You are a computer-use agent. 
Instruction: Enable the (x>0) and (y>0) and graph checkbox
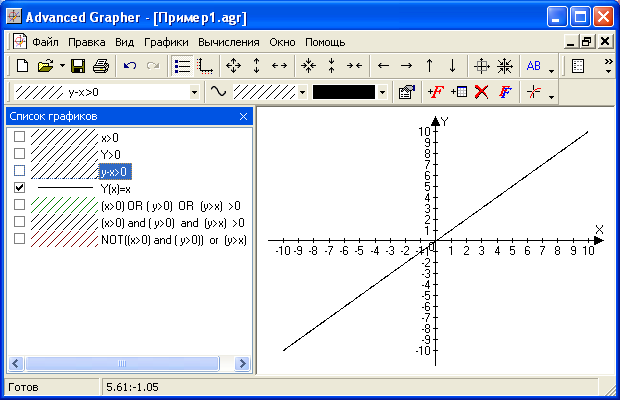tap(19, 221)
